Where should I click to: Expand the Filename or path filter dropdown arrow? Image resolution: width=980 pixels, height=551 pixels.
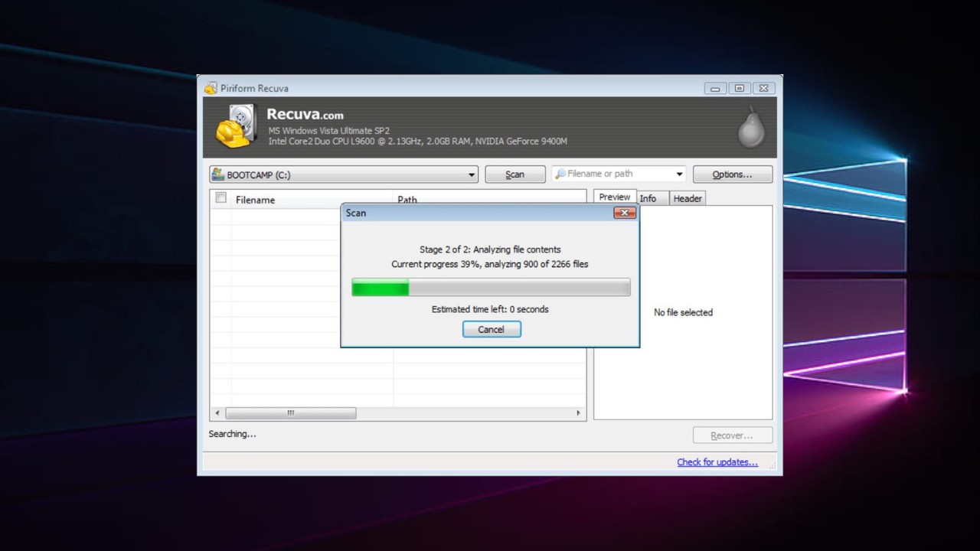click(x=679, y=174)
